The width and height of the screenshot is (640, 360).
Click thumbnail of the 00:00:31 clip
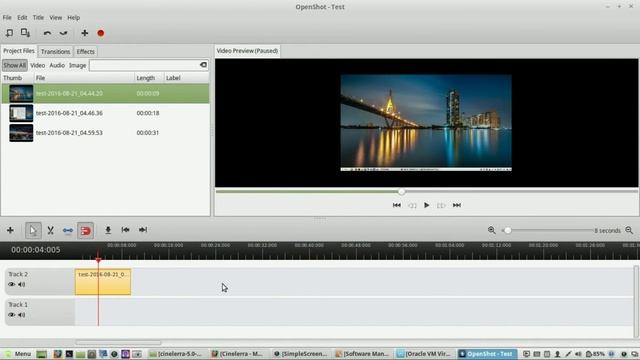(21, 133)
